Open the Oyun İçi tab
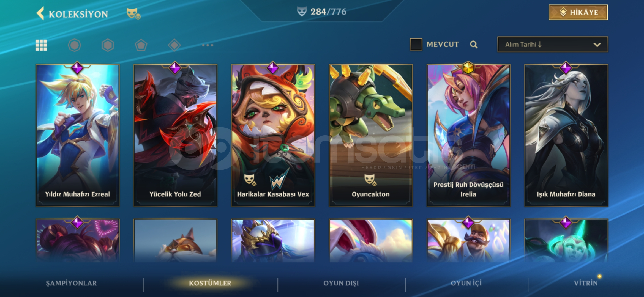This screenshot has height=297, width=644. [466, 283]
